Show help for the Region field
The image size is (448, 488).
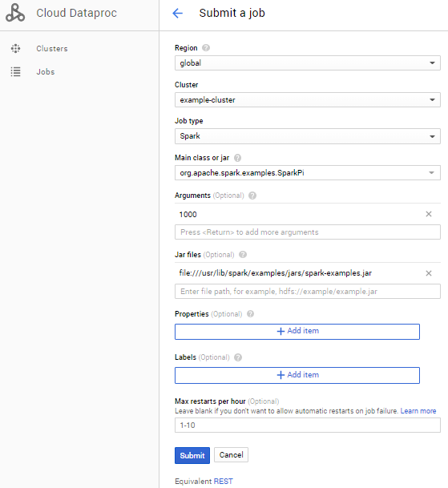pos(206,47)
